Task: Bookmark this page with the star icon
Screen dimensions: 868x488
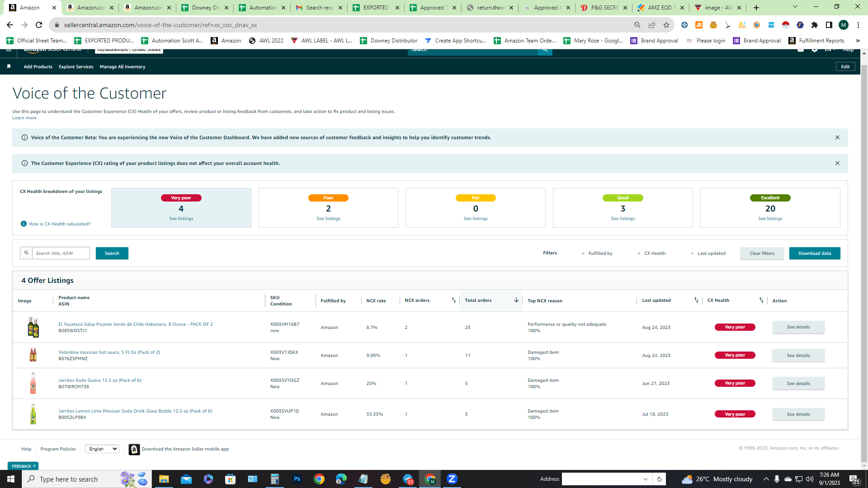Action: (666, 25)
